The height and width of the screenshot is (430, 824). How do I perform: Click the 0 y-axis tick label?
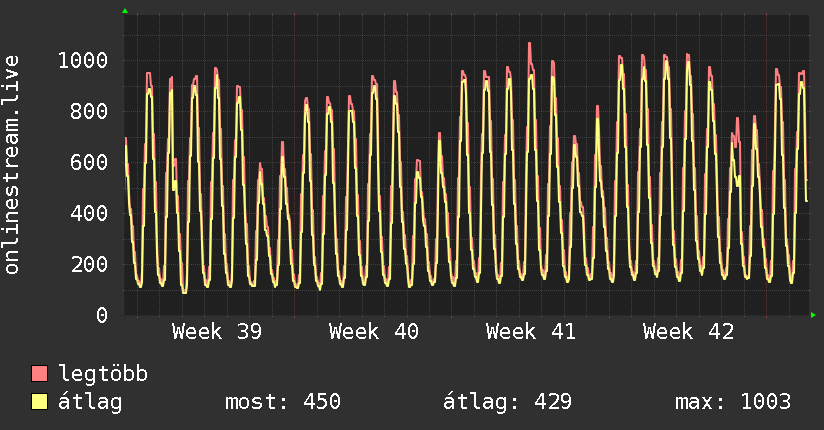(x=102, y=315)
